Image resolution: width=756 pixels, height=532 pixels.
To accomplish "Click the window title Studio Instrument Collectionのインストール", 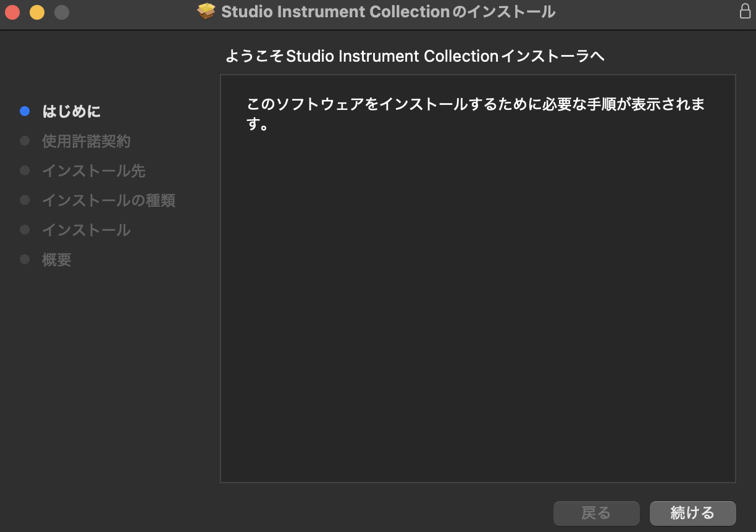I will [388, 12].
